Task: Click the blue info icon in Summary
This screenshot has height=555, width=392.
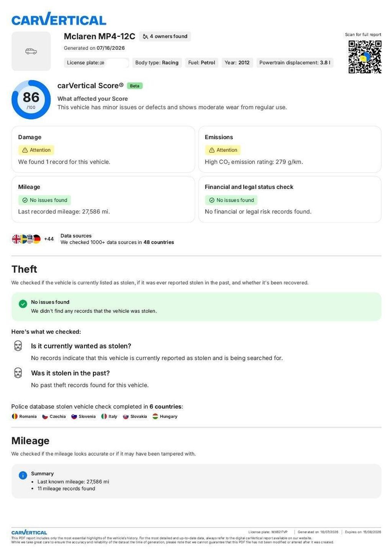Action: pyautogui.click(x=23, y=475)
